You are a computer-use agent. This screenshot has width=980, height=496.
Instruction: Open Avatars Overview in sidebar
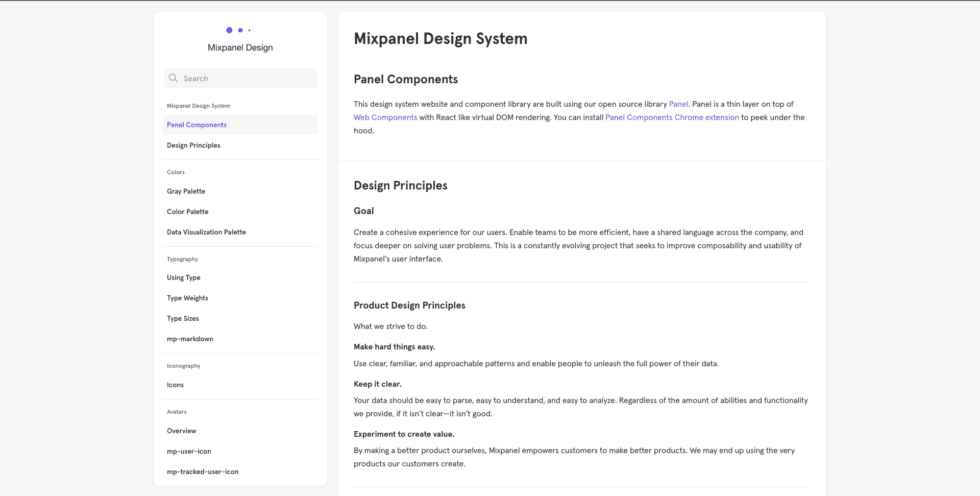[240, 431]
